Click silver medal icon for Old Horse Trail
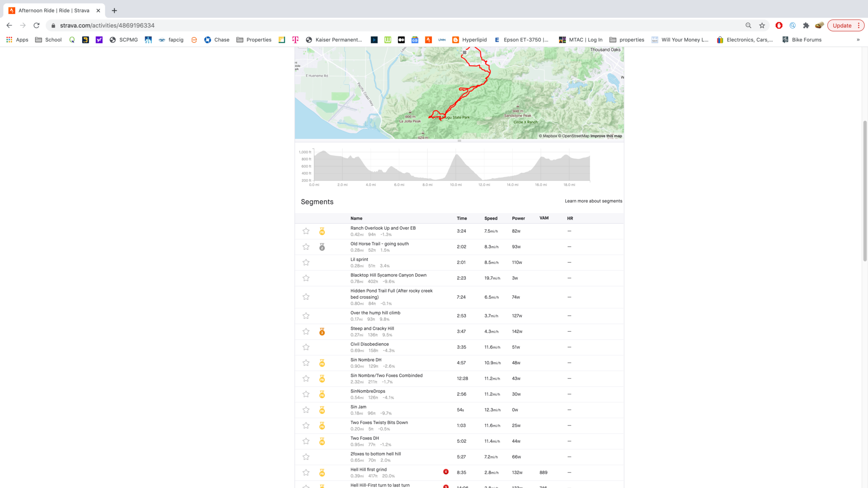This screenshot has height=488, width=868. (322, 247)
